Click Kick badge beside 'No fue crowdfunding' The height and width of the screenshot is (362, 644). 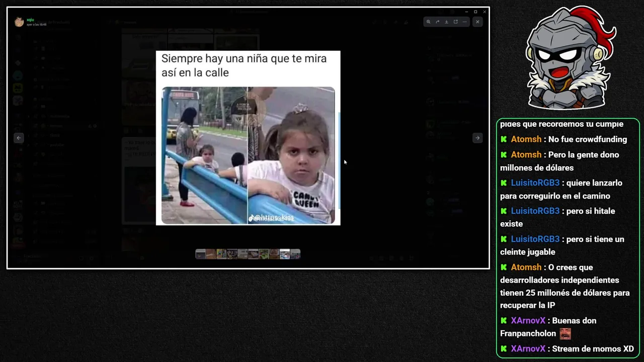pos(504,139)
